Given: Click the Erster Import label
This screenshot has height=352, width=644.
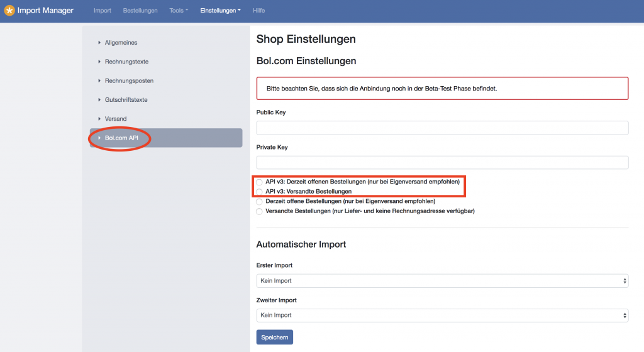Looking at the screenshot, I should pyautogui.click(x=274, y=265).
